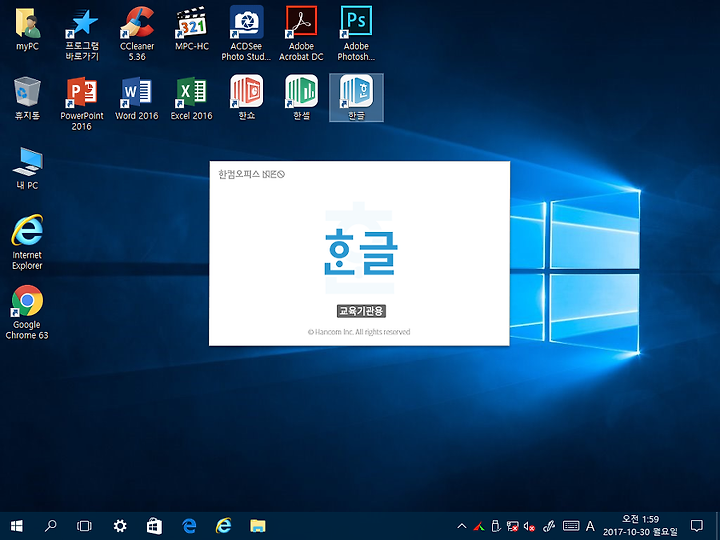Open the 내 PC icon
This screenshot has height=540, width=720.
pos(28,169)
